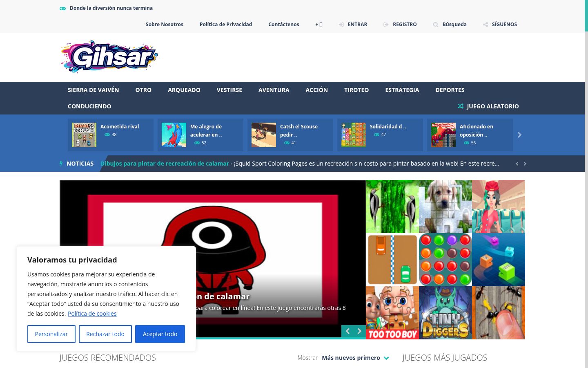Click the REGISTRO sign-up link
Viewport: 588px width, 368px height.
[405, 25]
